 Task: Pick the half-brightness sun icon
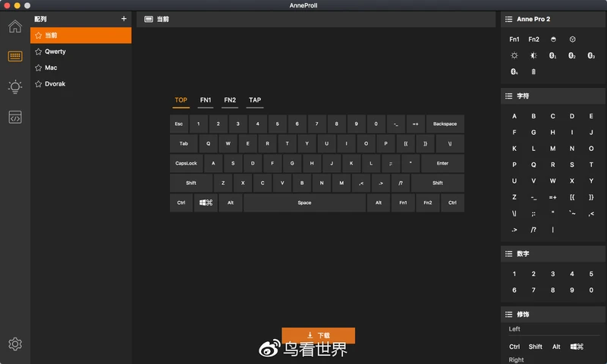click(533, 55)
